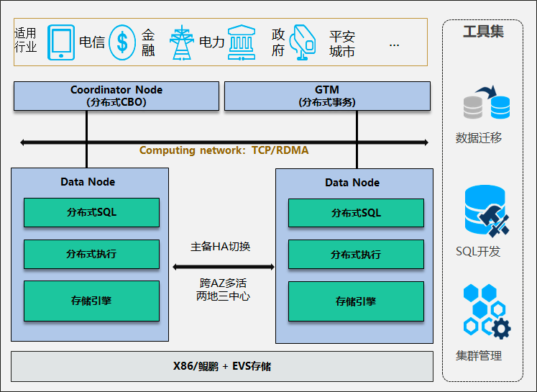The image size is (537, 392).
Task: Click 存储引擎 in the left Data Node
Action: point(92,301)
